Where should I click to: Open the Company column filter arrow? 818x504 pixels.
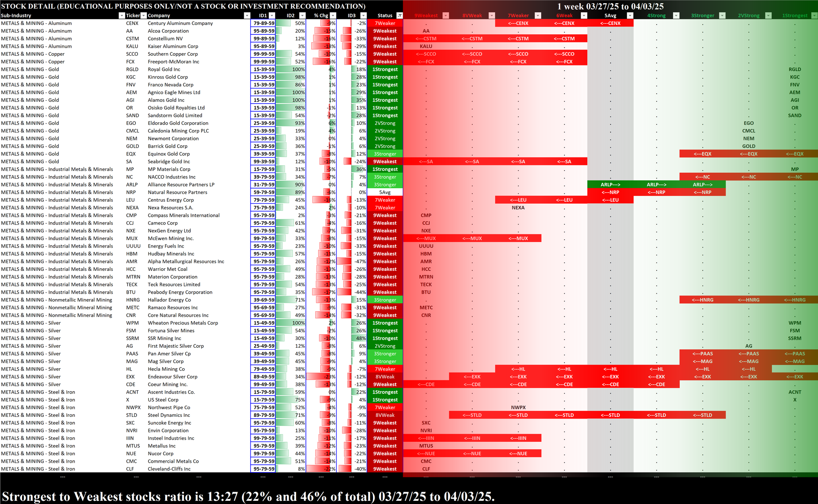click(247, 16)
